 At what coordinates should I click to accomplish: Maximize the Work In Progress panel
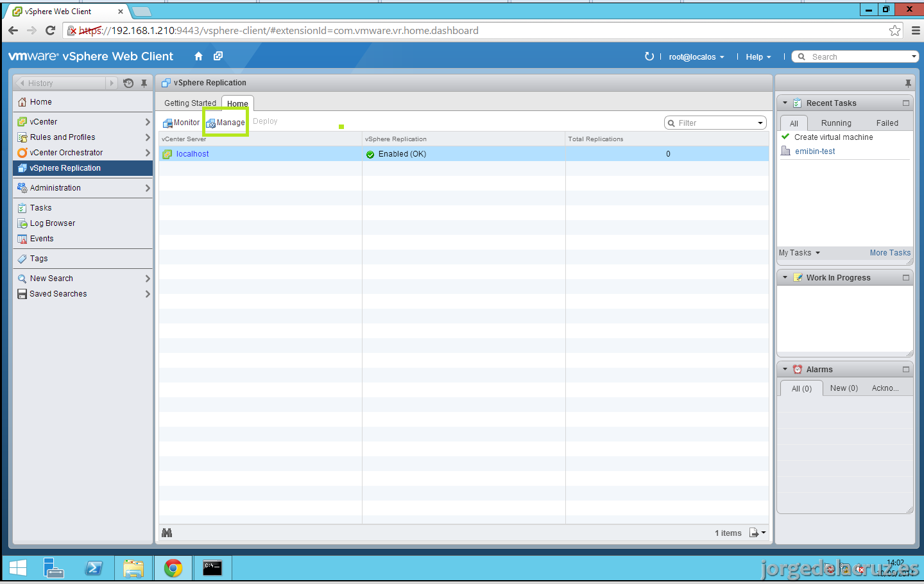[x=906, y=277]
